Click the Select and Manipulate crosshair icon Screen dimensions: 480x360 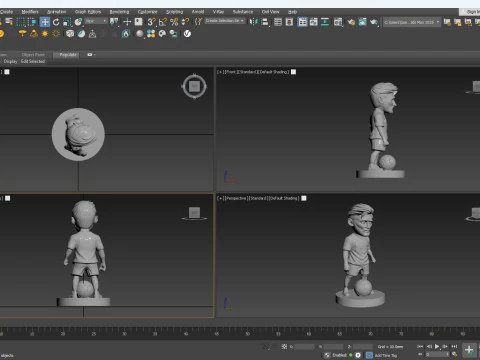click(x=127, y=22)
